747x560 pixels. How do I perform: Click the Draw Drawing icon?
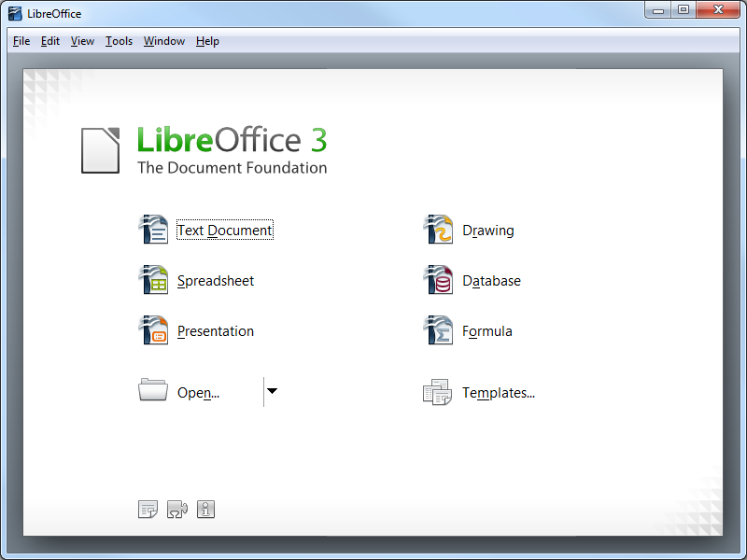coord(438,230)
